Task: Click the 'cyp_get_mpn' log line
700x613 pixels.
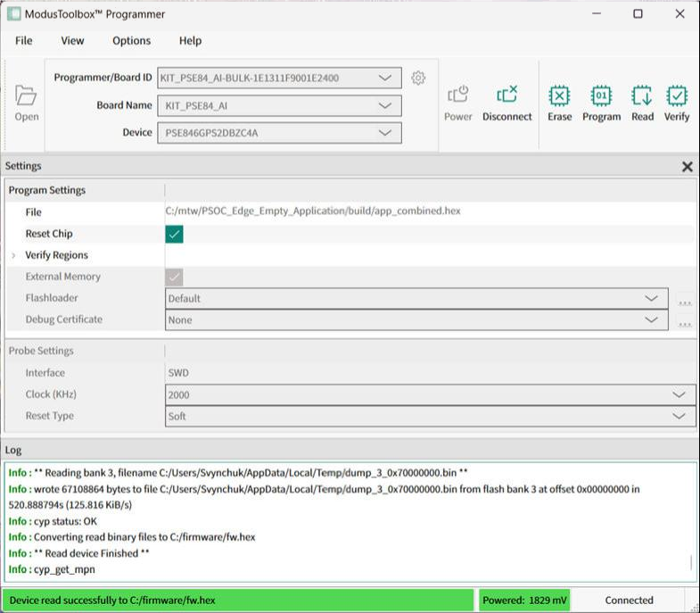Action: click(52, 569)
